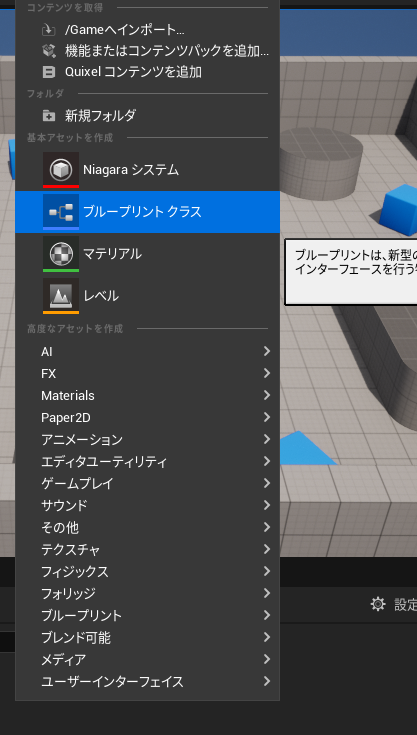Viewport: 417px width, 735px height.
Task: Expand the メディア chevron arrow
Action: 267,659
